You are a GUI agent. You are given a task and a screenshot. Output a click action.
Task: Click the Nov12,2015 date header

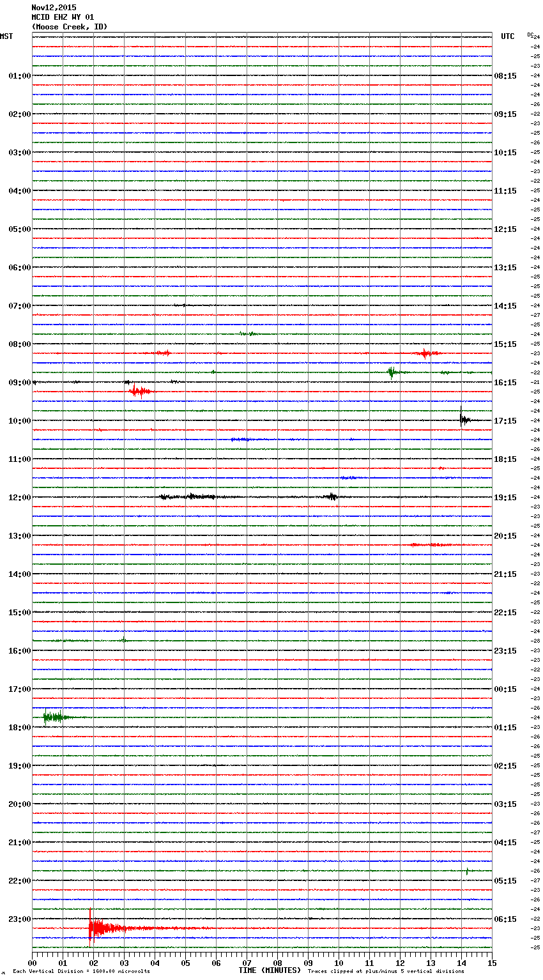click(x=54, y=8)
